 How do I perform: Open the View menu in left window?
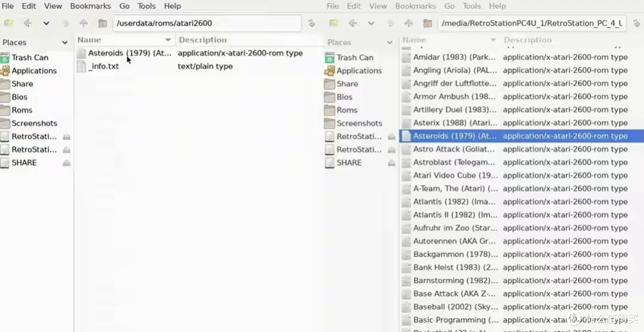(x=53, y=6)
